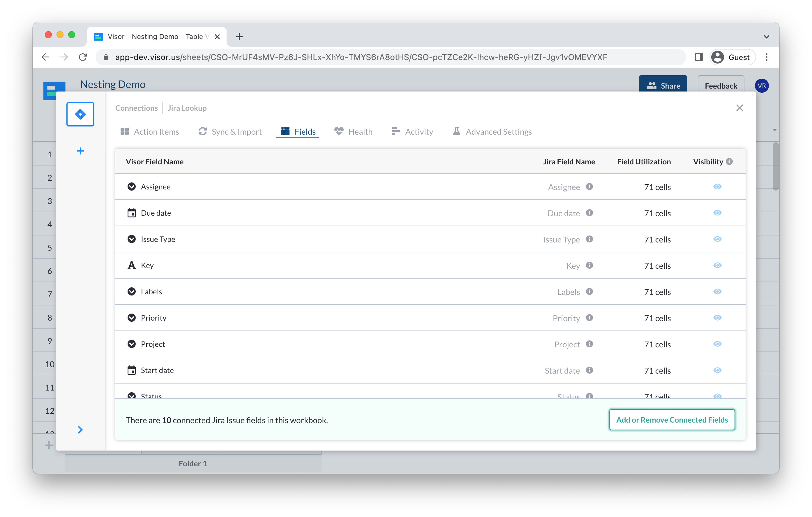
Task: Click the text type icon for Key
Action: 132,265
